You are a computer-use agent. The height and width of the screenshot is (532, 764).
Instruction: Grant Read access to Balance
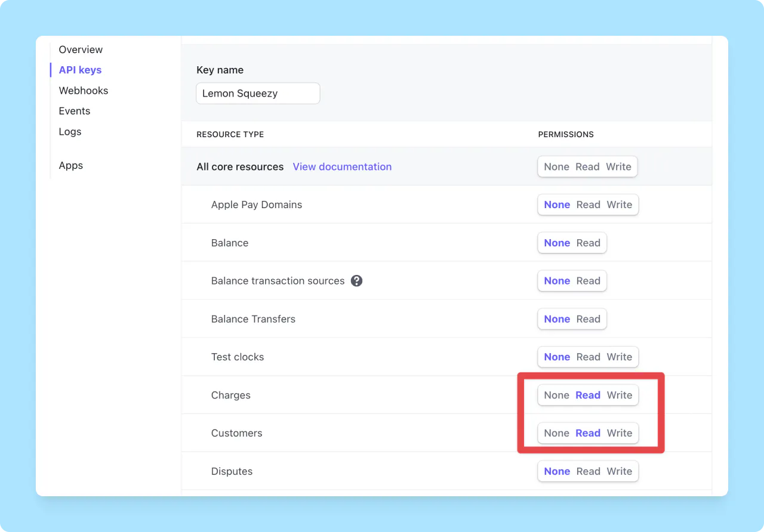coord(588,243)
